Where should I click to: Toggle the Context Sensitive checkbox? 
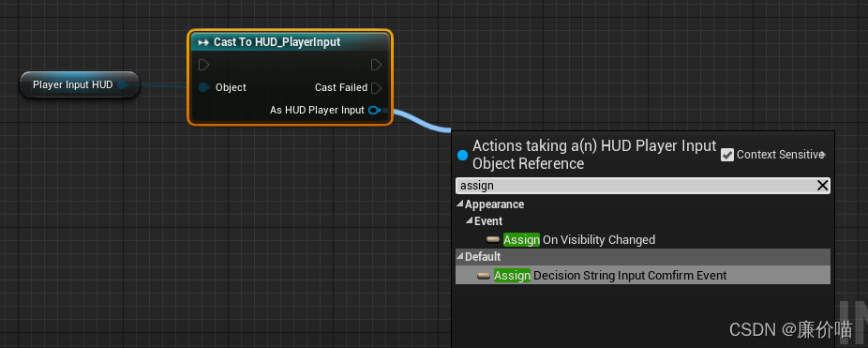tap(727, 155)
